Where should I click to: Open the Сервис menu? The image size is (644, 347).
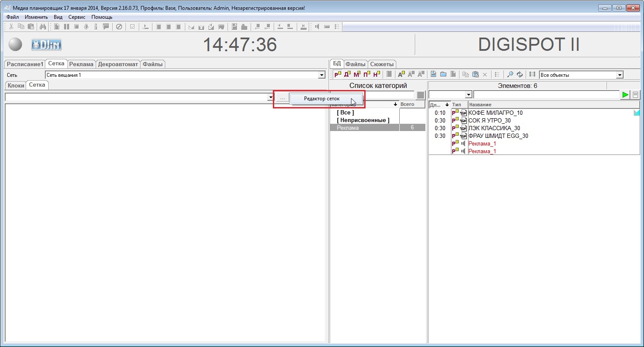pyautogui.click(x=77, y=17)
